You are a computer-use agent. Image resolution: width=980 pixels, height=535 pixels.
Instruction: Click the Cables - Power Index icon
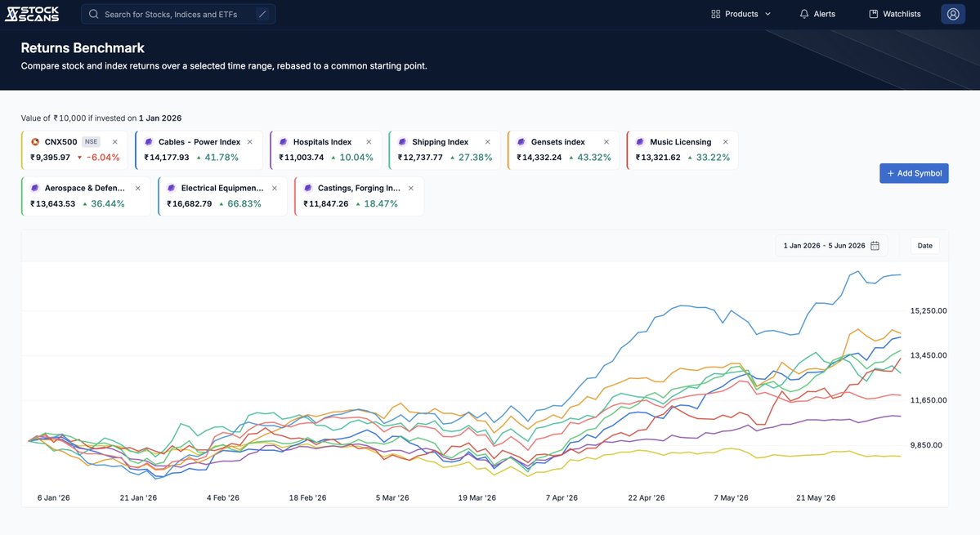[x=149, y=141]
